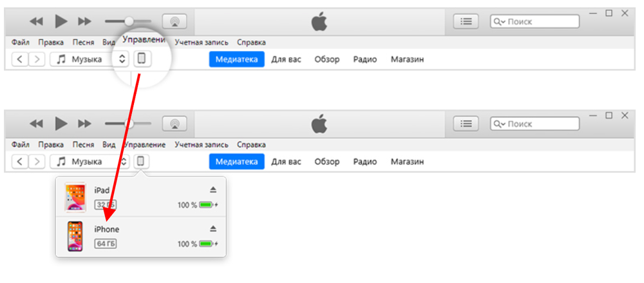
Task: Maximize the upper iTunes window
Action: click(609, 13)
